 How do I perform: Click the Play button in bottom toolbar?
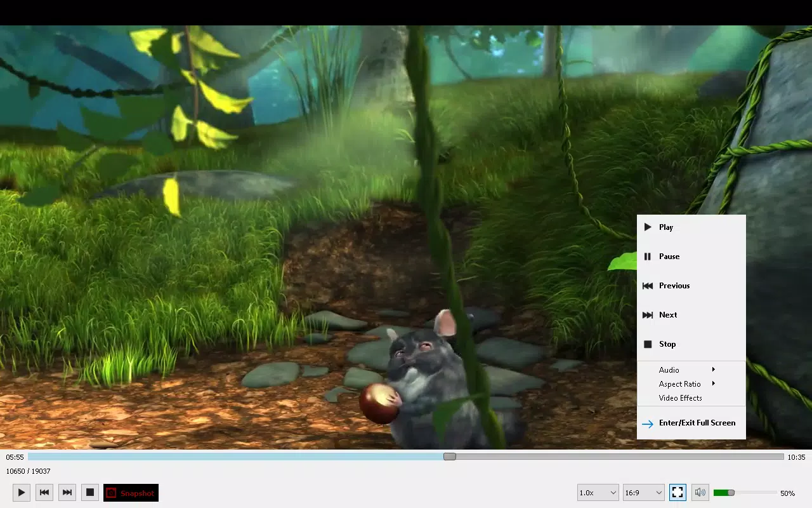click(x=22, y=492)
